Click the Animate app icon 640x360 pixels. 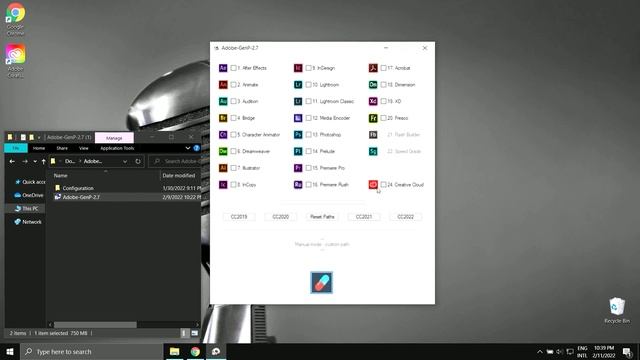tap(223, 84)
